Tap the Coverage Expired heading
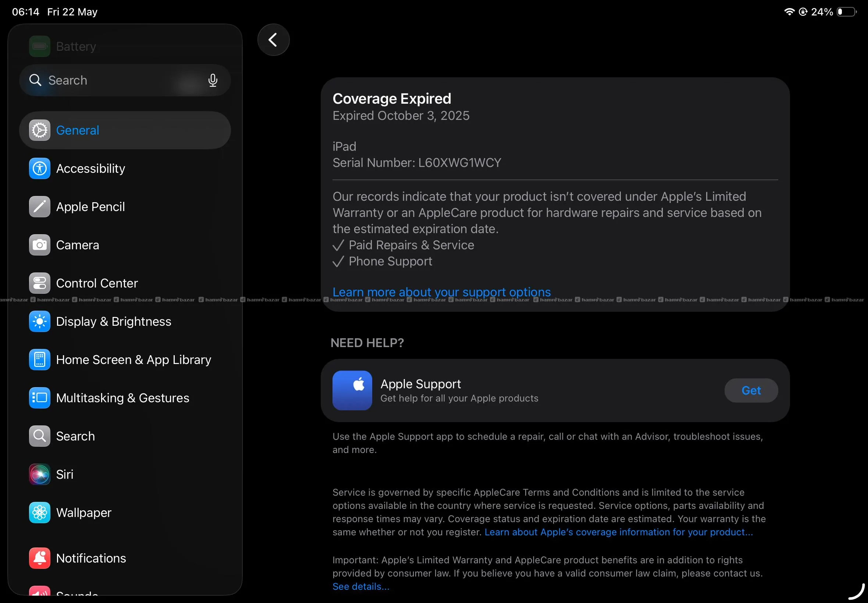868x603 pixels. click(392, 99)
